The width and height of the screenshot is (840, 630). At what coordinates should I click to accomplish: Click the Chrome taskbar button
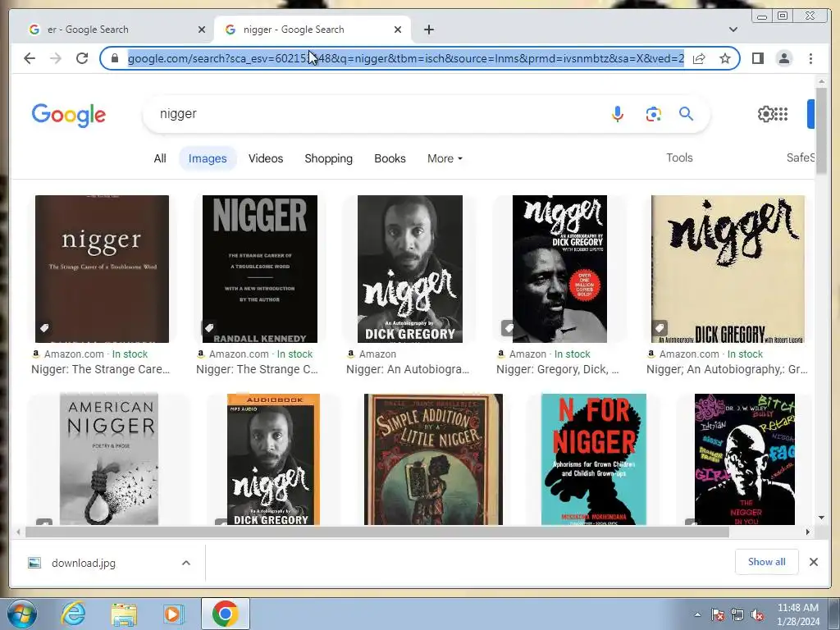[x=225, y=614]
